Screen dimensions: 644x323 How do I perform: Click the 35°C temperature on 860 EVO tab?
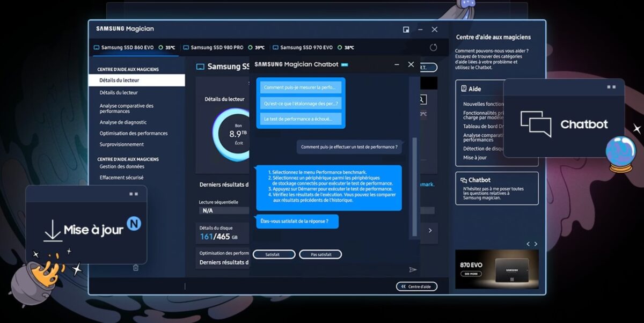pyautogui.click(x=170, y=48)
